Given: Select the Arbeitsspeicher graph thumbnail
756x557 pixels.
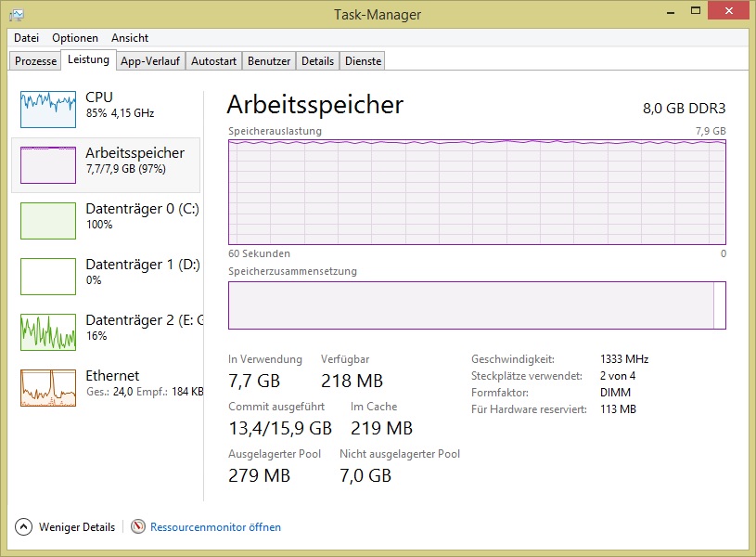Looking at the screenshot, I should click(x=48, y=165).
